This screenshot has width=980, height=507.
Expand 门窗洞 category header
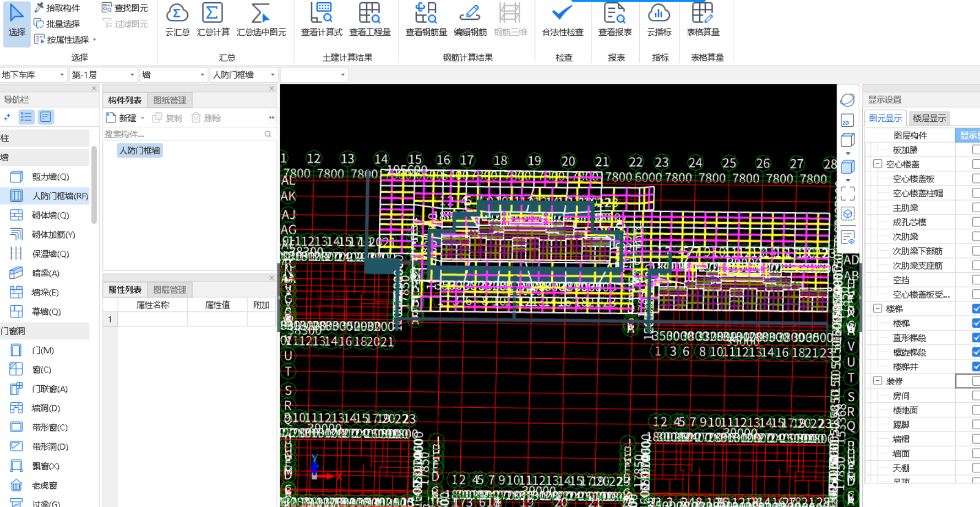point(45,331)
